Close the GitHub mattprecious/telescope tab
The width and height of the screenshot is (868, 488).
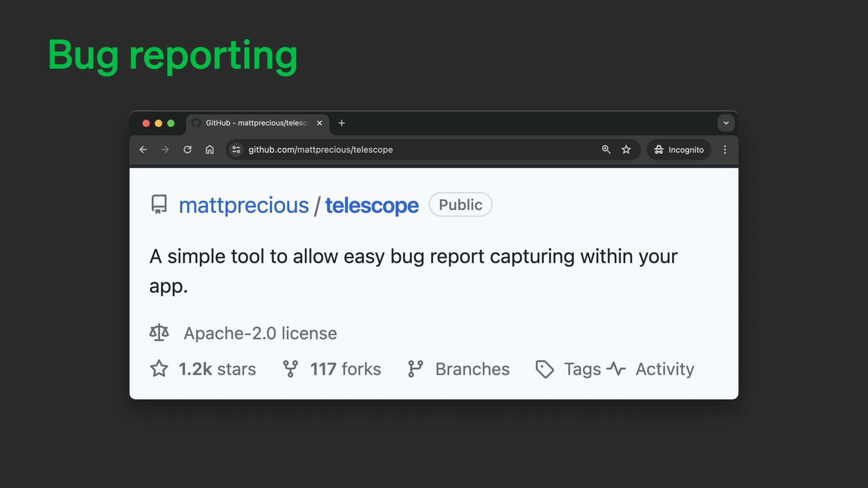[320, 123]
